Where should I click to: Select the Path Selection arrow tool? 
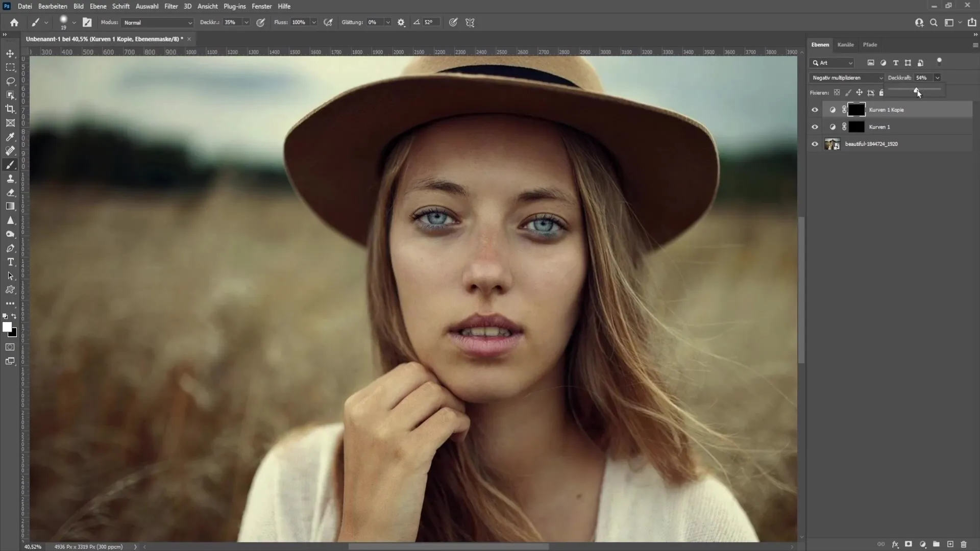[10, 276]
